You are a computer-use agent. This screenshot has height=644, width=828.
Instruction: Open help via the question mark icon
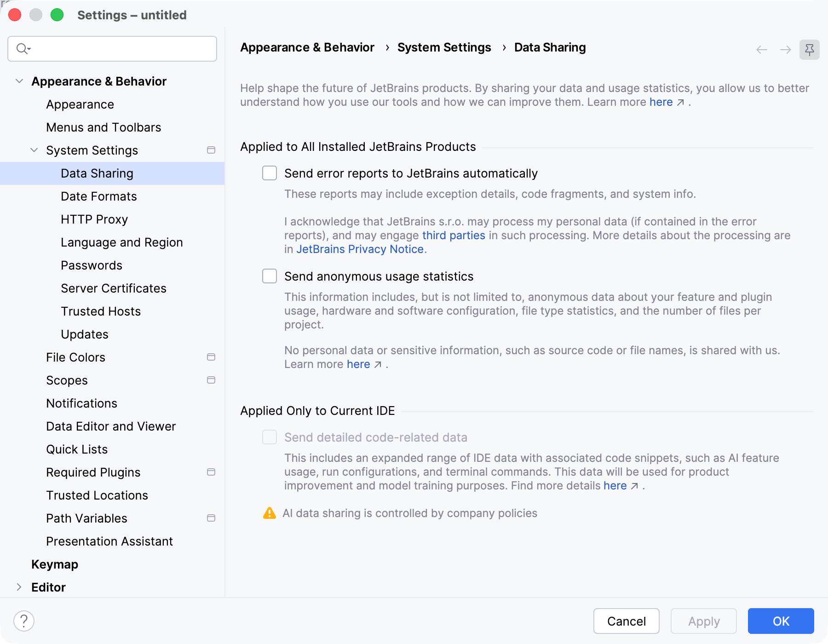click(24, 621)
